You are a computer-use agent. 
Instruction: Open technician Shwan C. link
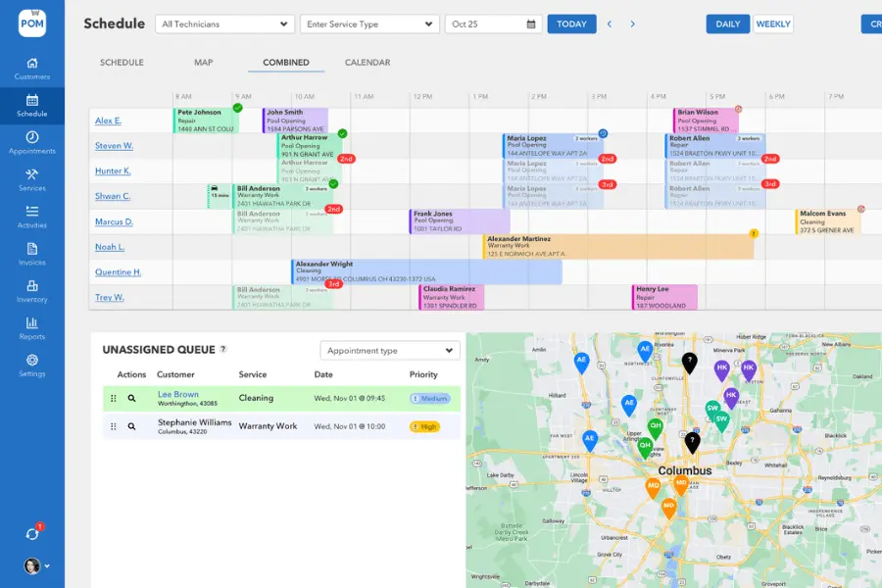[x=113, y=196]
